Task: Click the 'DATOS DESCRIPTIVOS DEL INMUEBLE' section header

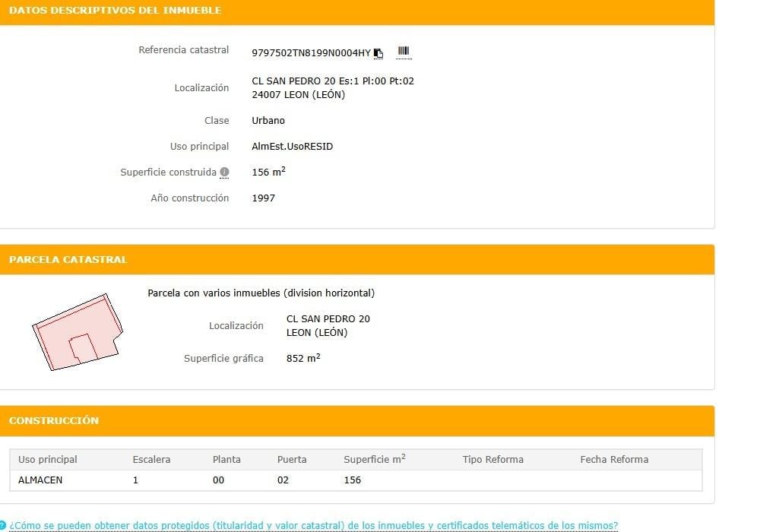Action: [x=115, y=11]
